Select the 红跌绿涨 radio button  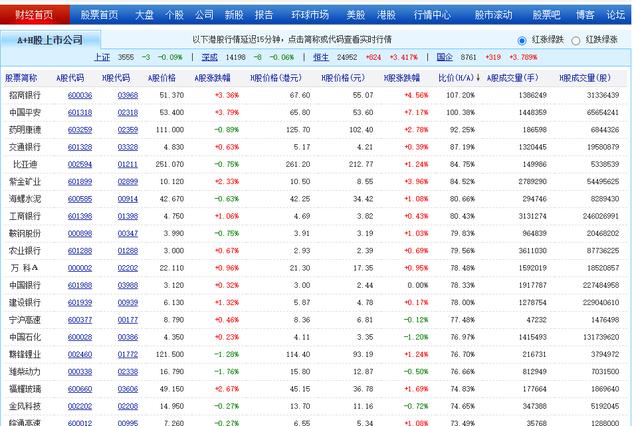pos(576,40)
